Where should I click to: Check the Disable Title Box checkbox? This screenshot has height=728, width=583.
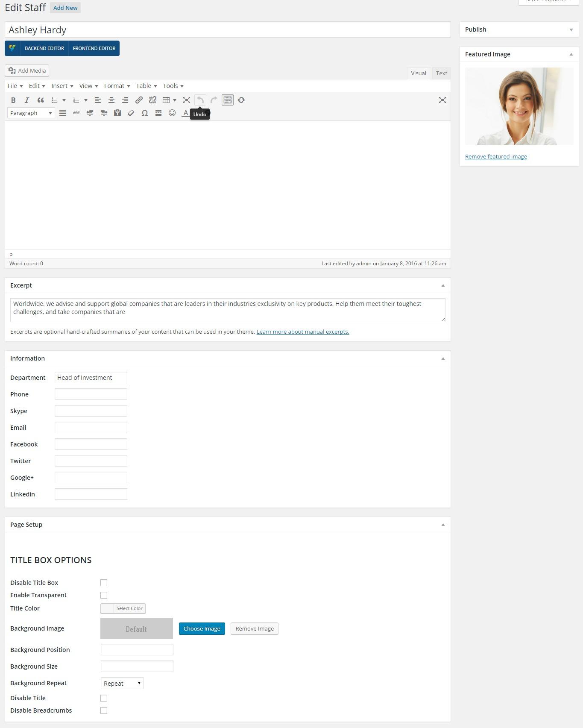104,583
